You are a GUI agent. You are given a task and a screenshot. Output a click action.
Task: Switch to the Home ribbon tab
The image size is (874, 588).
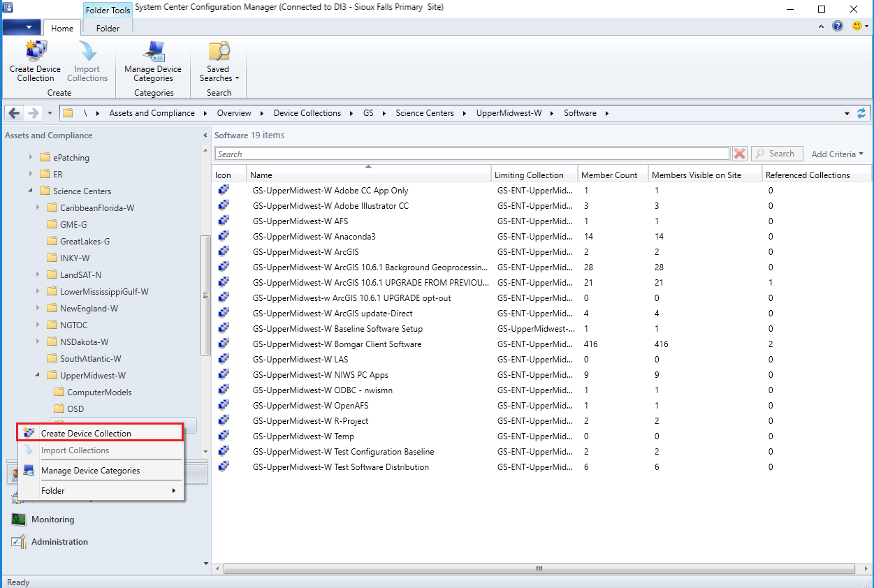62,28
